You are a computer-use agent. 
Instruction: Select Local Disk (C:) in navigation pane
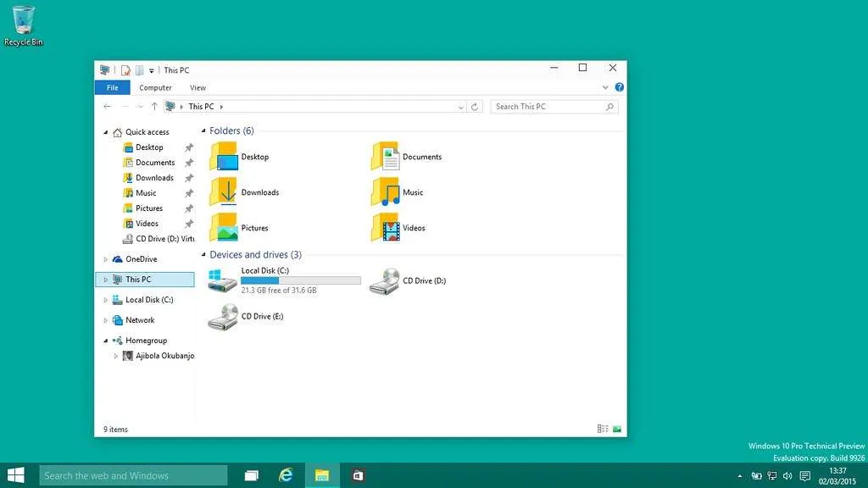click(x=149, y=300)
